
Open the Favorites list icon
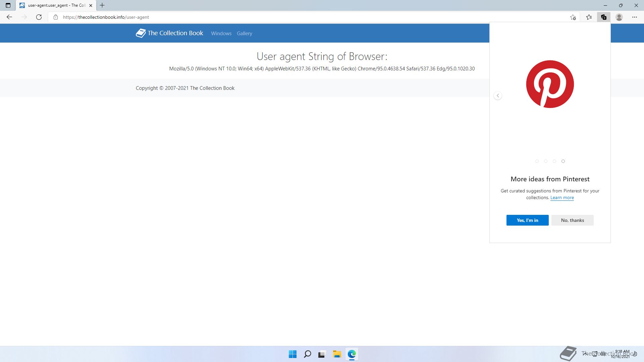pos(589,17)
